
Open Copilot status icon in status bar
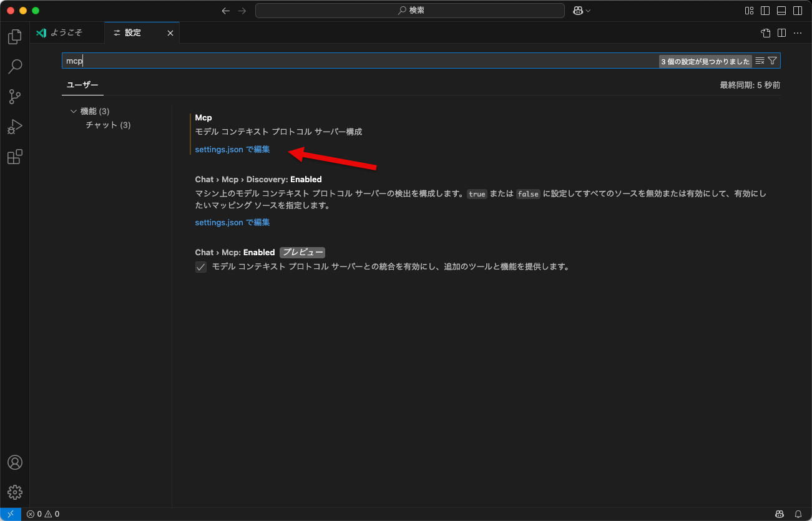[x=780, y=514]
